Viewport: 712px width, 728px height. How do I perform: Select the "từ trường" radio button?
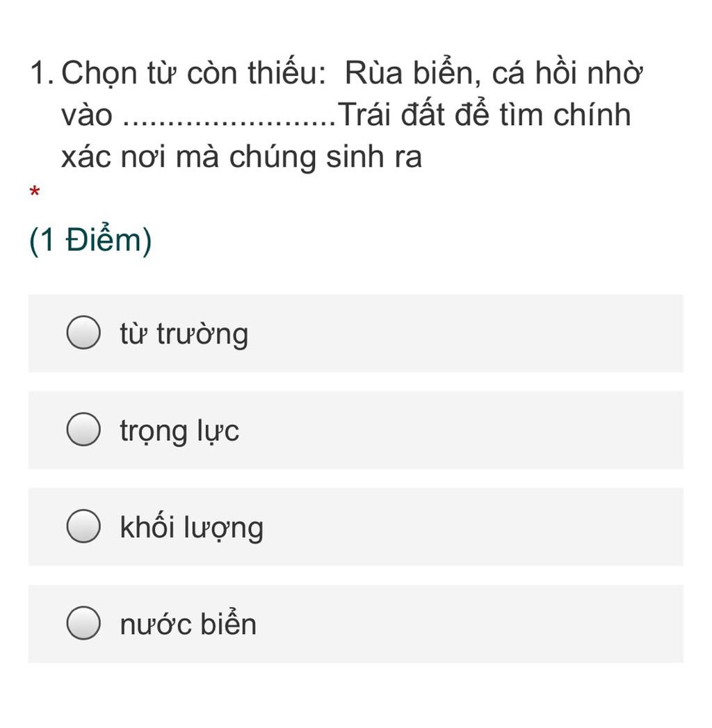[x=83, y=332]
